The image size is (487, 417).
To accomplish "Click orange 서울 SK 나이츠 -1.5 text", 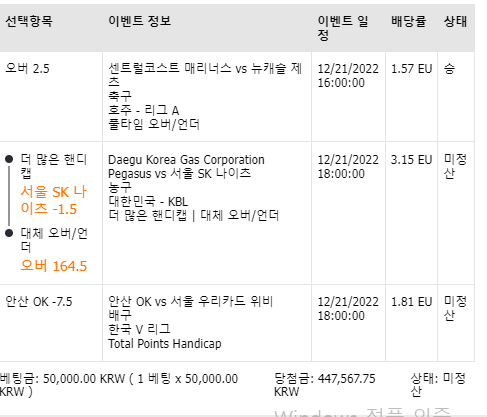I will click(53, 200).
